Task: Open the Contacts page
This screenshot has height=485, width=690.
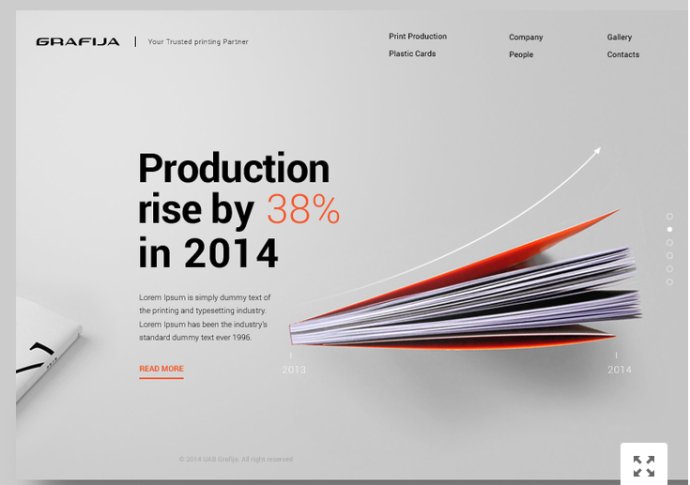Action: (x=622, y=55)
